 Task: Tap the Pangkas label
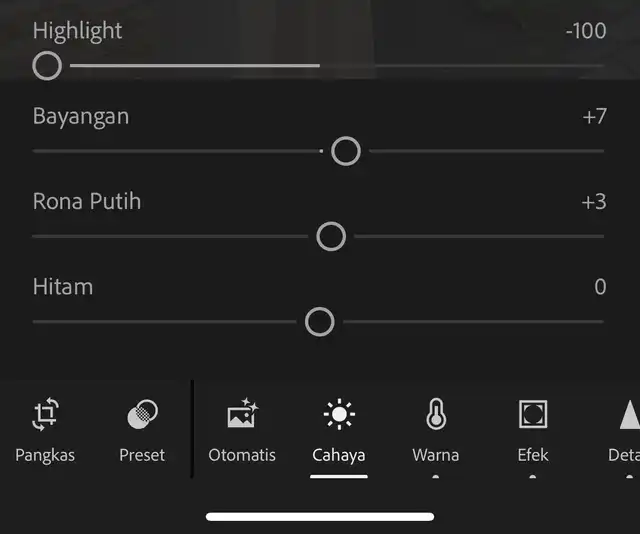[45, 456]
